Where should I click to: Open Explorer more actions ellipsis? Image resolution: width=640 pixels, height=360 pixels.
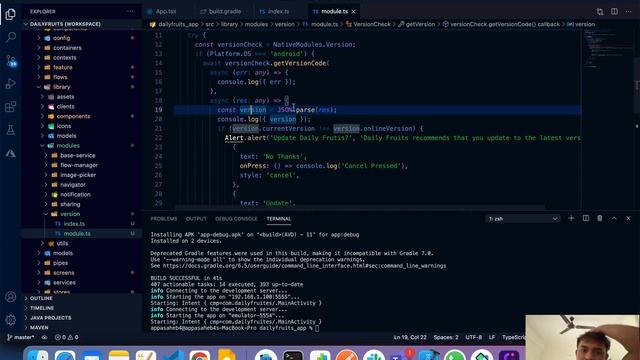pos(130,11)
